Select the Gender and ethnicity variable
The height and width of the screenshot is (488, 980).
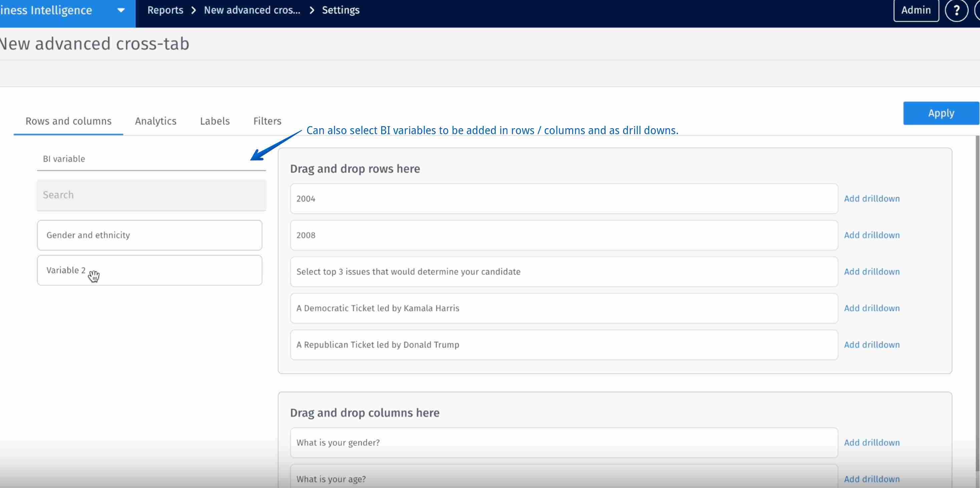click(x=149, y=235)
